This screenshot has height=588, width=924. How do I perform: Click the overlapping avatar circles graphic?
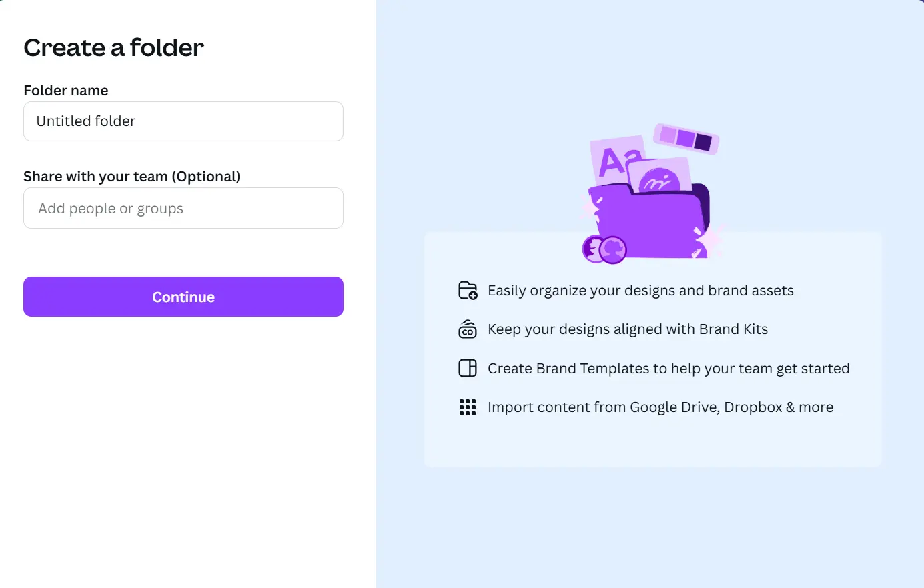[604, 249]
